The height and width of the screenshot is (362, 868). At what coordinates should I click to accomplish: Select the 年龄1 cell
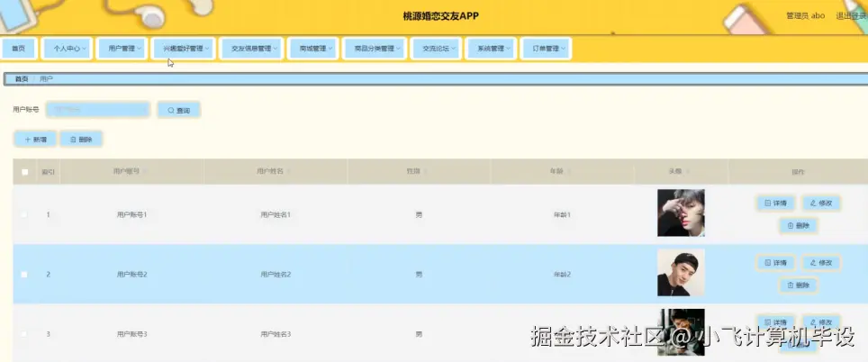tap(562, 214)
